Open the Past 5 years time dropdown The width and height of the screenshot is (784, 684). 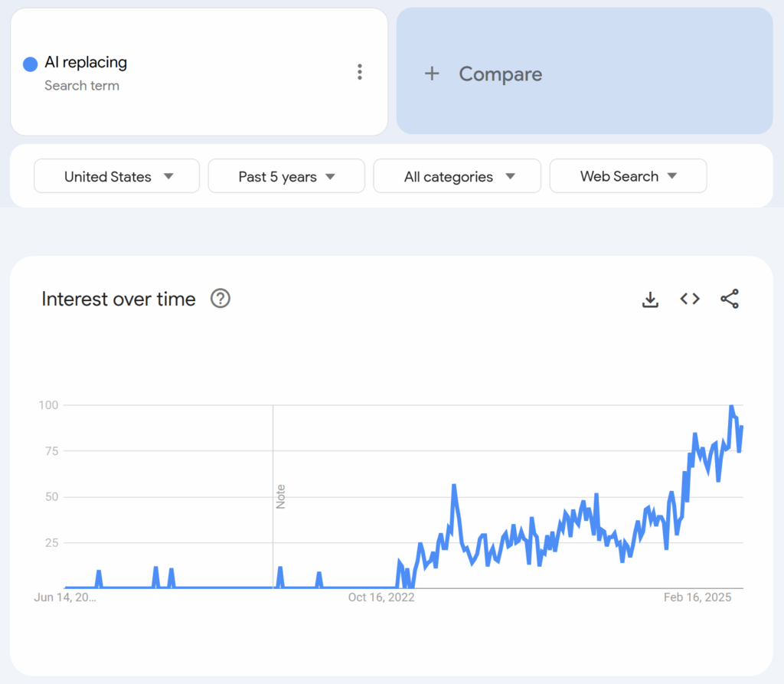pos(286,176)
